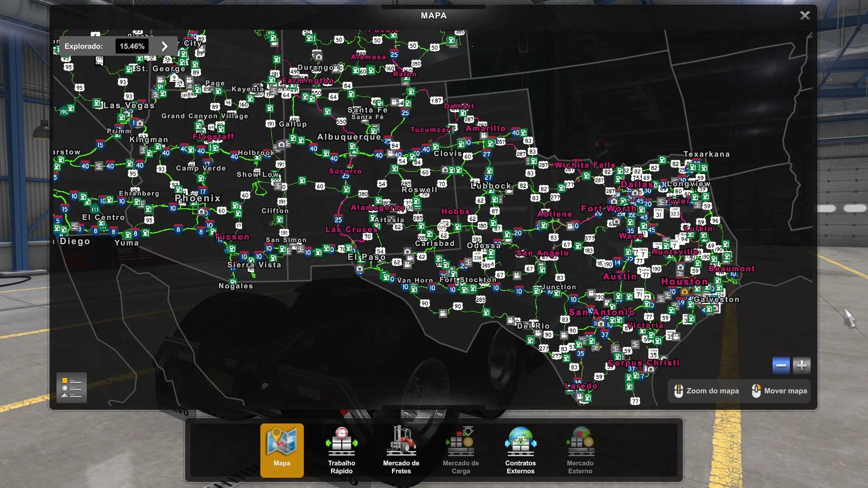Click the Las Vegas city label
868x488 pixels.
coord(129,105)
